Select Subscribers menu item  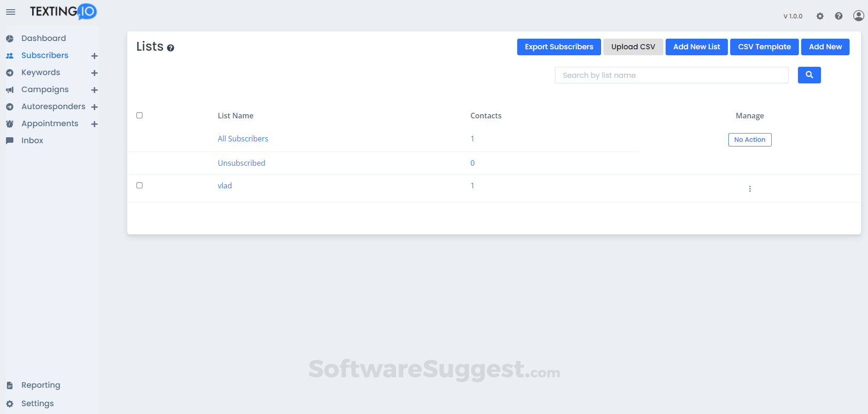click(x=45, y=55)
